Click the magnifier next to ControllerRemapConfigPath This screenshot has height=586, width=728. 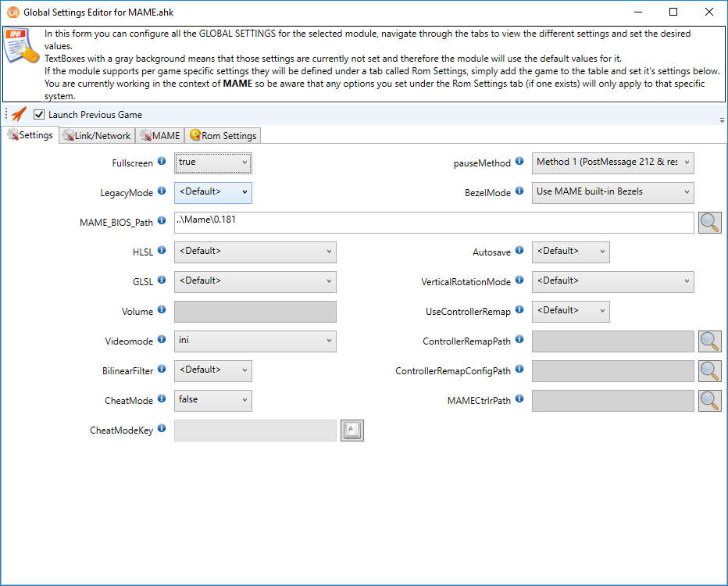tap(709, 371)
